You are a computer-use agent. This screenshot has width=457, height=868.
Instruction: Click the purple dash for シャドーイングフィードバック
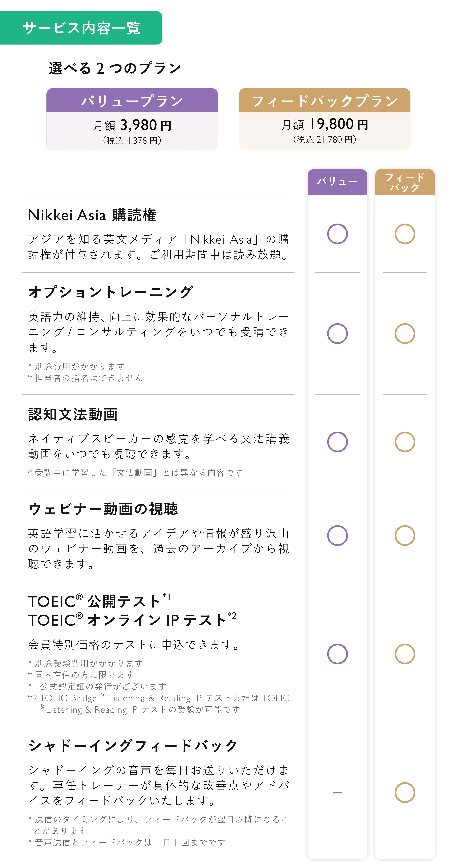(x=337, y=792)
